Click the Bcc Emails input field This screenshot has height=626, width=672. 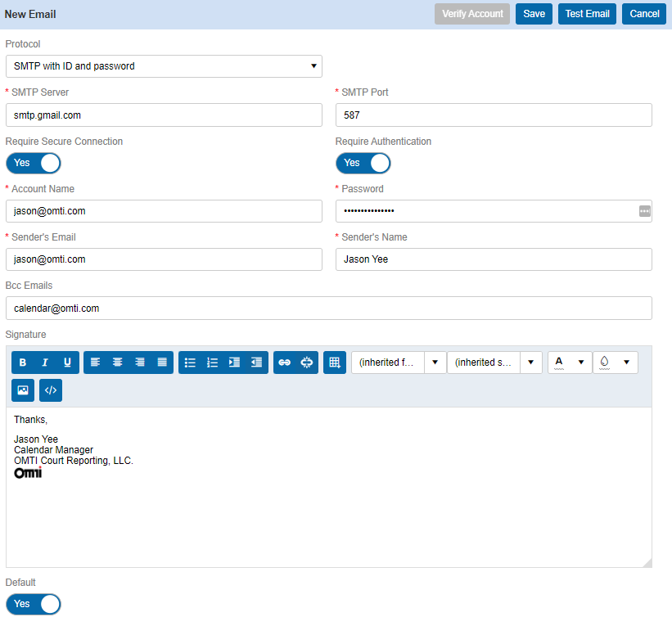[327, 308]
